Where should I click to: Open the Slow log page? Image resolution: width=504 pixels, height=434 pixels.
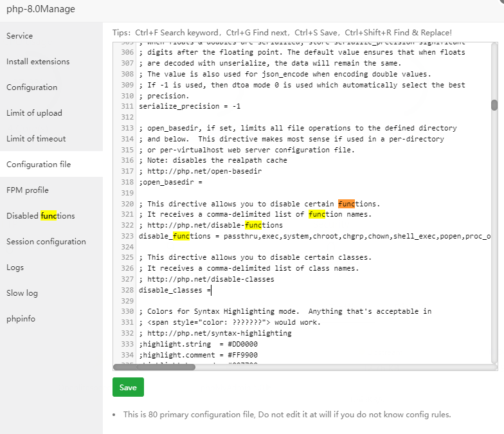tap(22, 293)
